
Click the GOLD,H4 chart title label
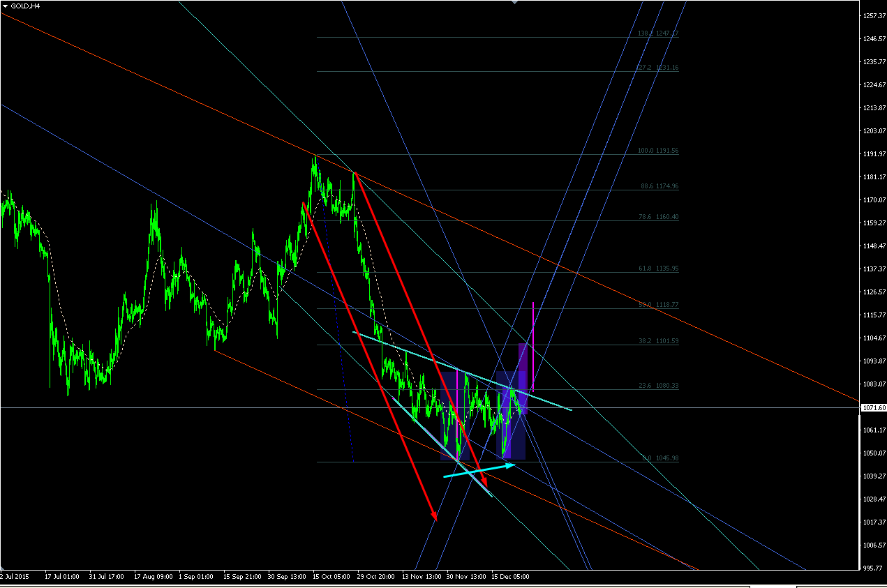pyautogui.click(x=25, y=6)
